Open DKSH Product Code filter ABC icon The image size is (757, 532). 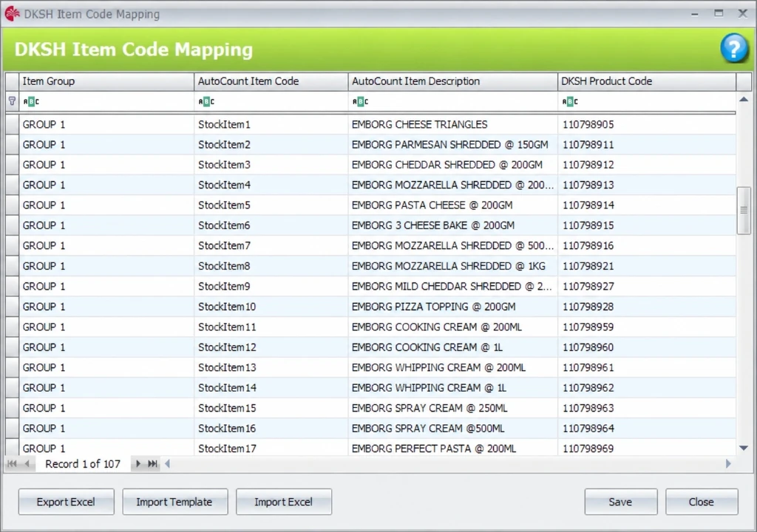click(570, 101)
